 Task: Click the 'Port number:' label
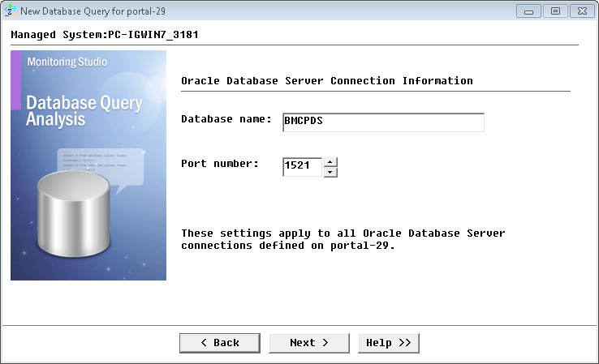point(220,164)
